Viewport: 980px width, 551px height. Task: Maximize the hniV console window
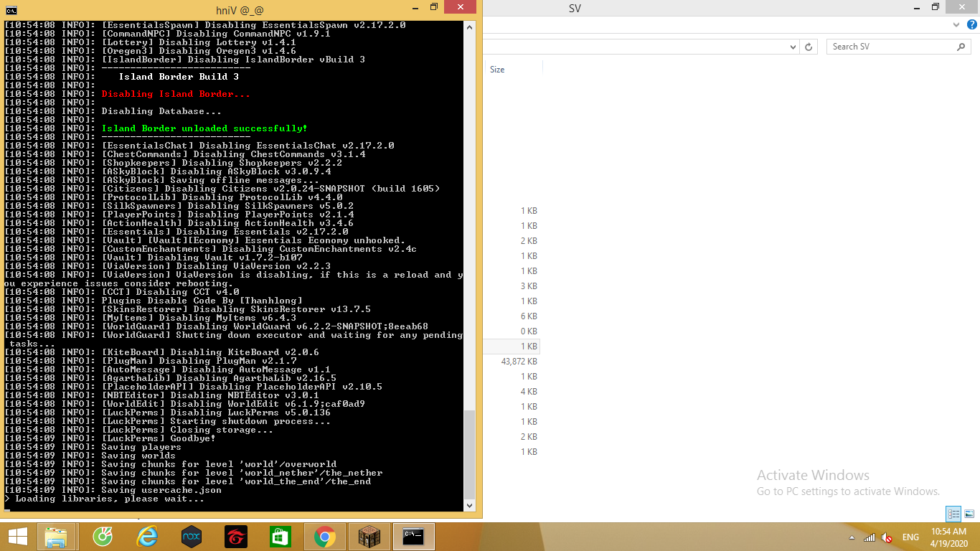coord(433,8)
